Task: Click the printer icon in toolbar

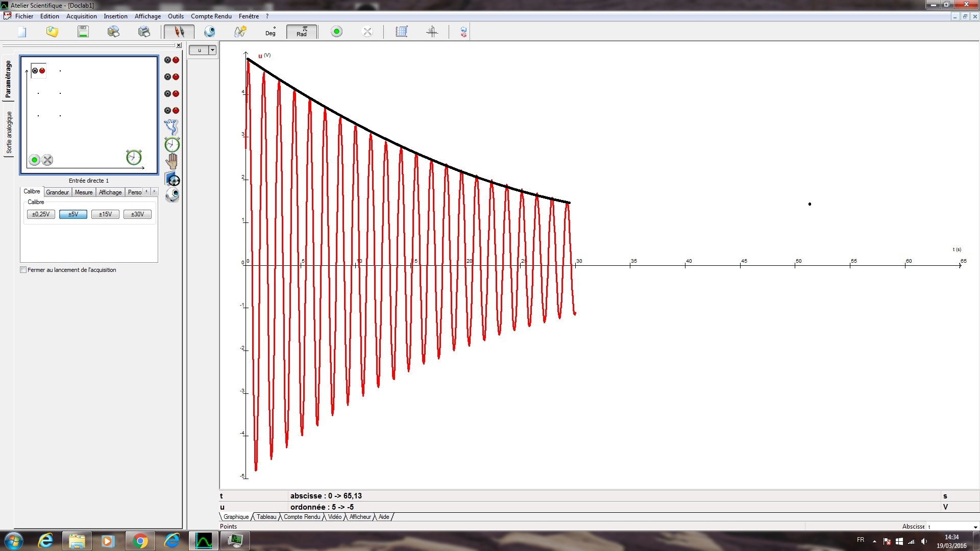Action: [144, 32]
